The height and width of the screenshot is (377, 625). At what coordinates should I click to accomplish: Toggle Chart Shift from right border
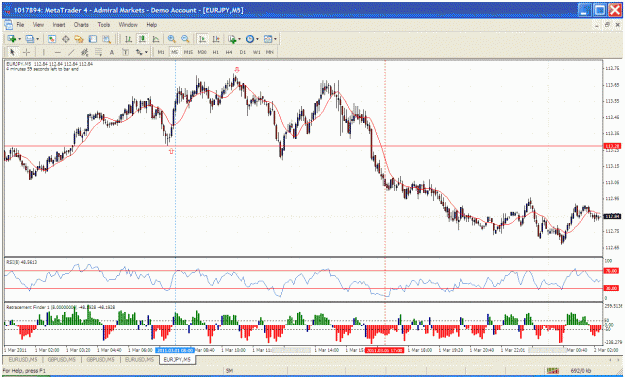point(216,39)
